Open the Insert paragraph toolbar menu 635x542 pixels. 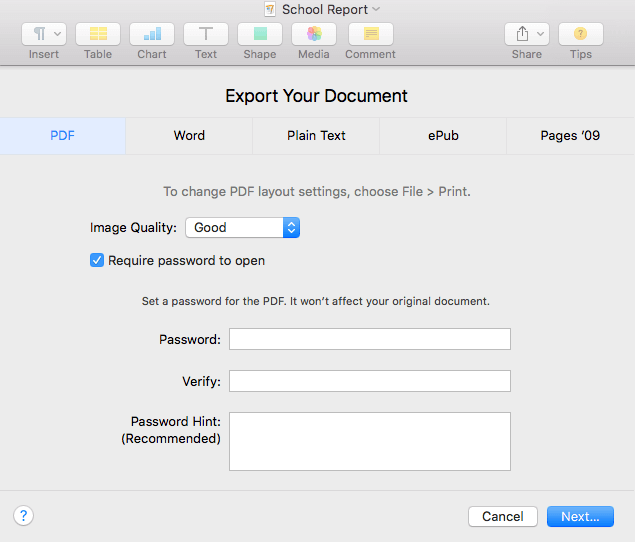(44, 34)
